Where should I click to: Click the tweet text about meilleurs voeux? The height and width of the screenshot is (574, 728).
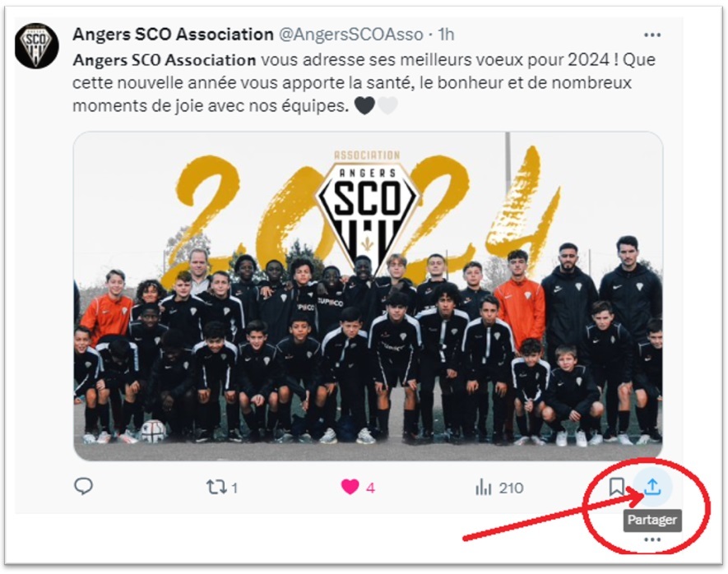[x=364, y=83]
